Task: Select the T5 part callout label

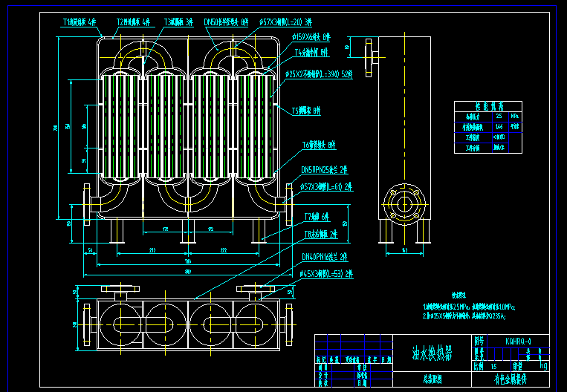Action: 306,111
